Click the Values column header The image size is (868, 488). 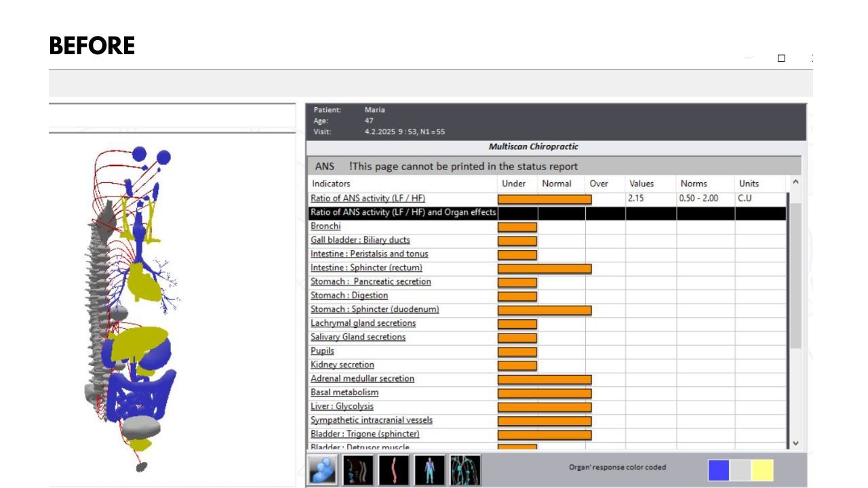click(642, 184)
